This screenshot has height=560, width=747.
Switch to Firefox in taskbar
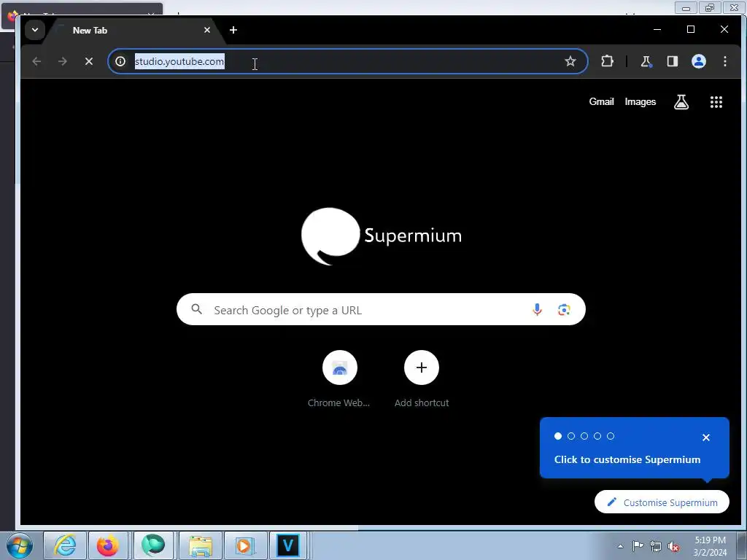tap(108, 545)
